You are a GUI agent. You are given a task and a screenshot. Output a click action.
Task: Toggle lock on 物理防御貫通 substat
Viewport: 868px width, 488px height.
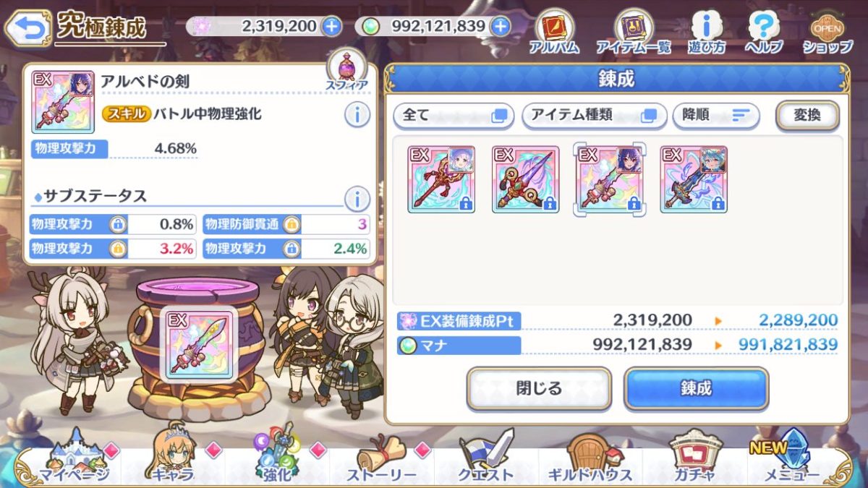[x=292, y=224]
